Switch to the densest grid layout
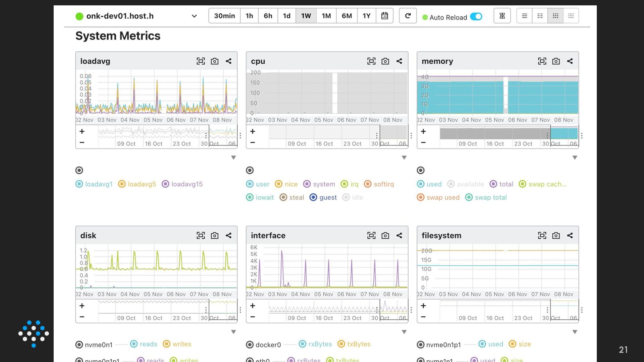 [571, 16]
